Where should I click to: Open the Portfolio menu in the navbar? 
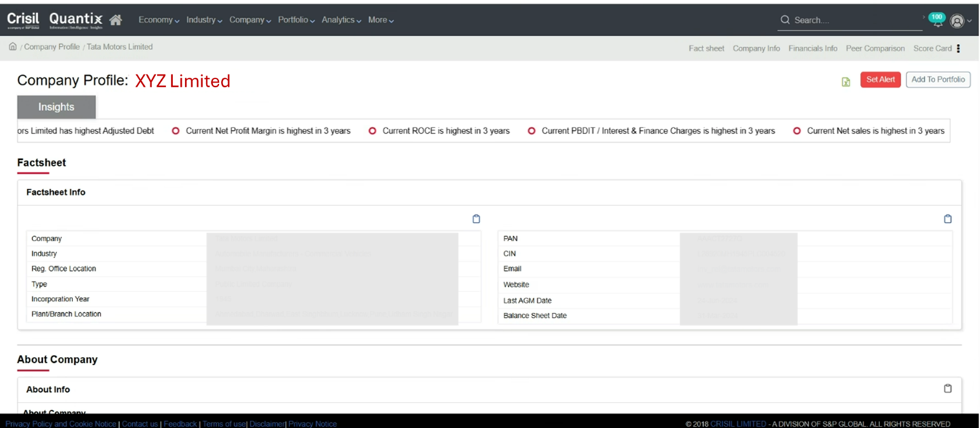click(296, 20)
